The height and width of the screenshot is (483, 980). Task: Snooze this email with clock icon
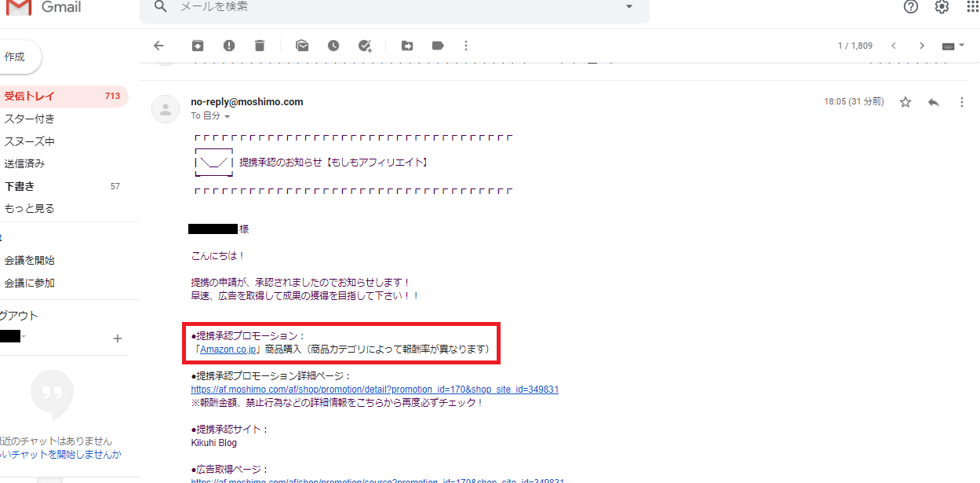(x=333, y=46)
